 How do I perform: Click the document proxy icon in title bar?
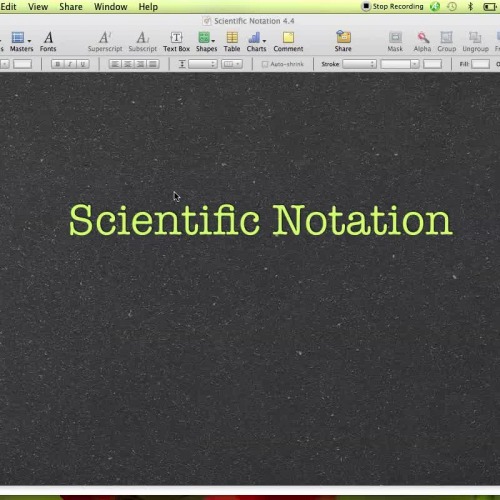coord(207,21)
